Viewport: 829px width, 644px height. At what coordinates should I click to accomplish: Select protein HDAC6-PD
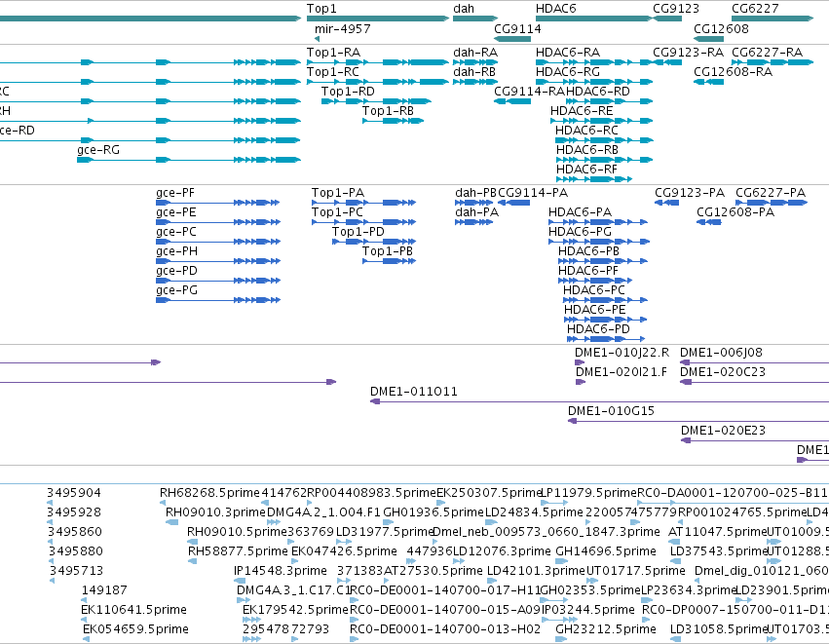(x=606, y=339)
